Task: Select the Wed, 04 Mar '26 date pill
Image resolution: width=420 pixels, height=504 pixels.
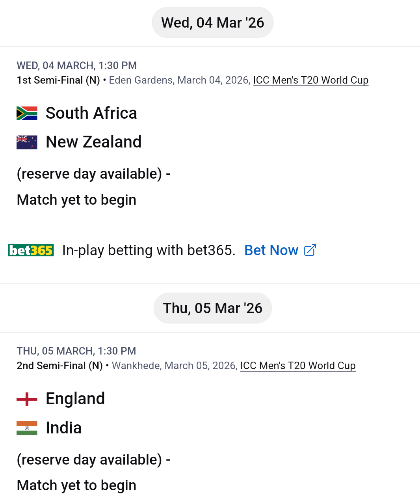Action: click(x=213, y=23)
